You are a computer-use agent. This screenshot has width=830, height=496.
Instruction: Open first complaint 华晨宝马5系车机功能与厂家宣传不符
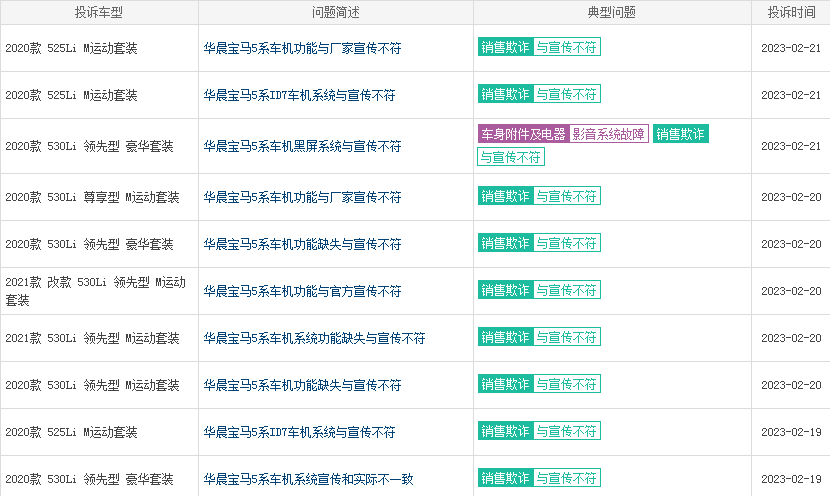point(302,48)
